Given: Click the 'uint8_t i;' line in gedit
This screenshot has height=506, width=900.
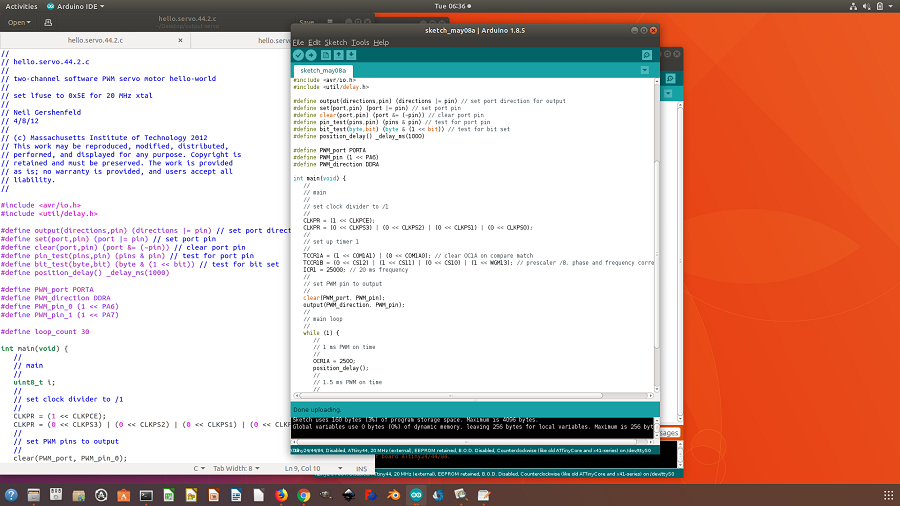Looking at the screenshot, I should click(x=34, y=382).
